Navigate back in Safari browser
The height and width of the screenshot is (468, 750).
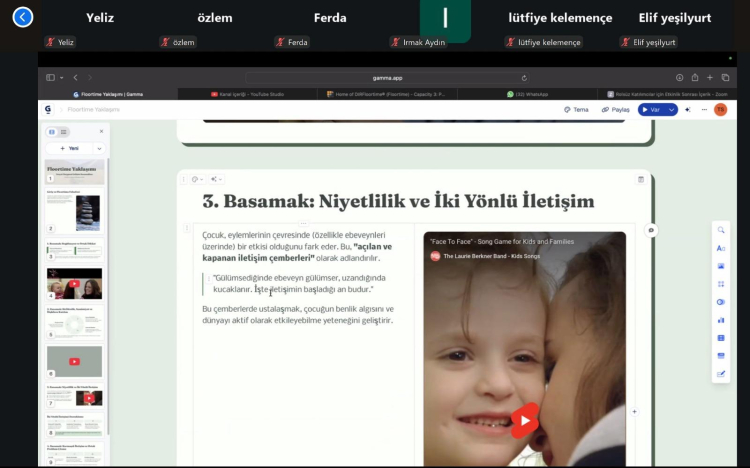click(76, 78)
